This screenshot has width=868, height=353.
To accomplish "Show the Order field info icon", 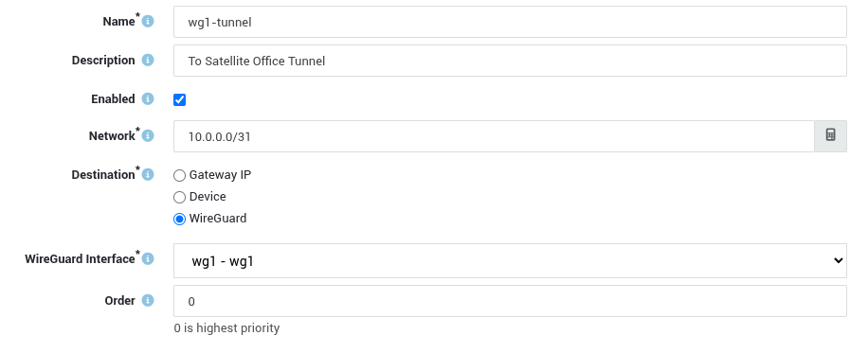I will tap(148, 300).
